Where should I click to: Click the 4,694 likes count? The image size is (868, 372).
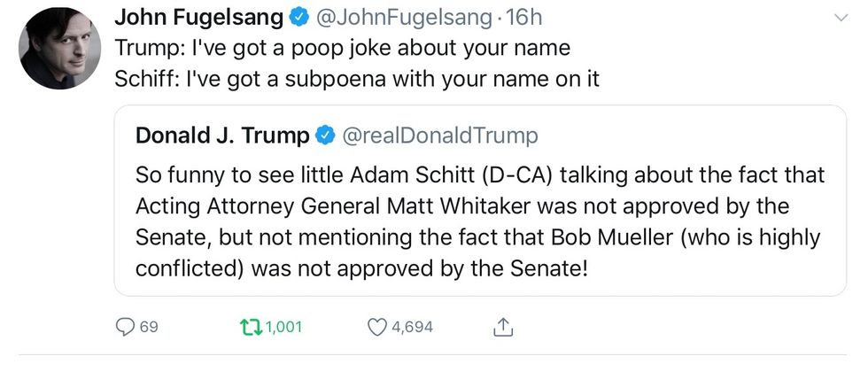412,327
